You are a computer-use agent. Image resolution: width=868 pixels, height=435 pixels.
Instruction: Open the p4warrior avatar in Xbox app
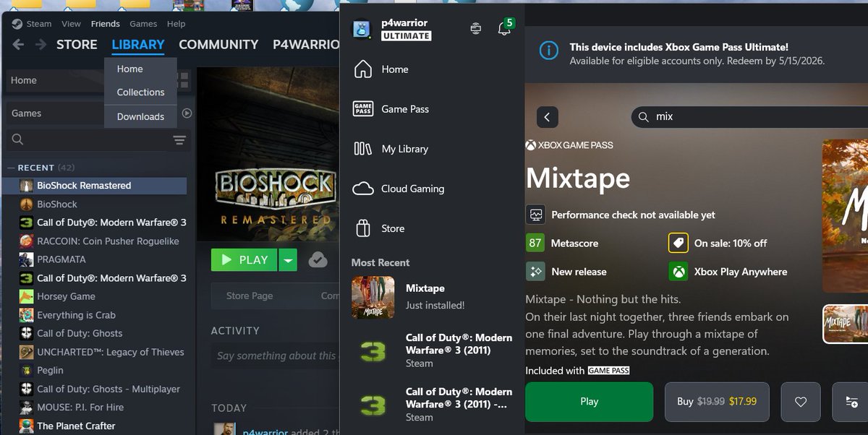(362, 29)
